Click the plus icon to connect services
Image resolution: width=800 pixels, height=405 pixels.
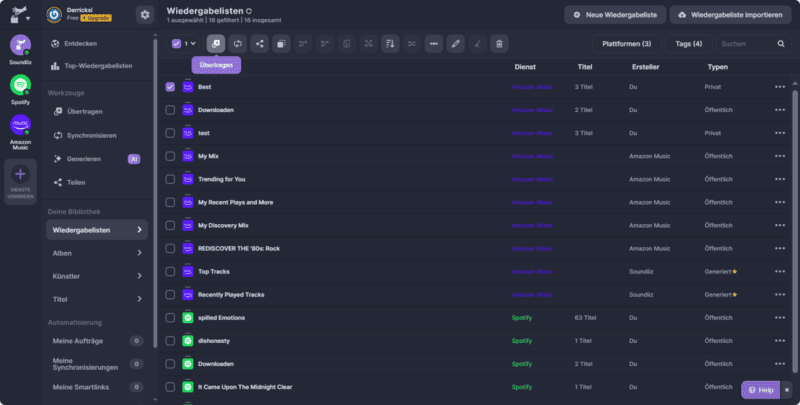(x=20, y=174)
